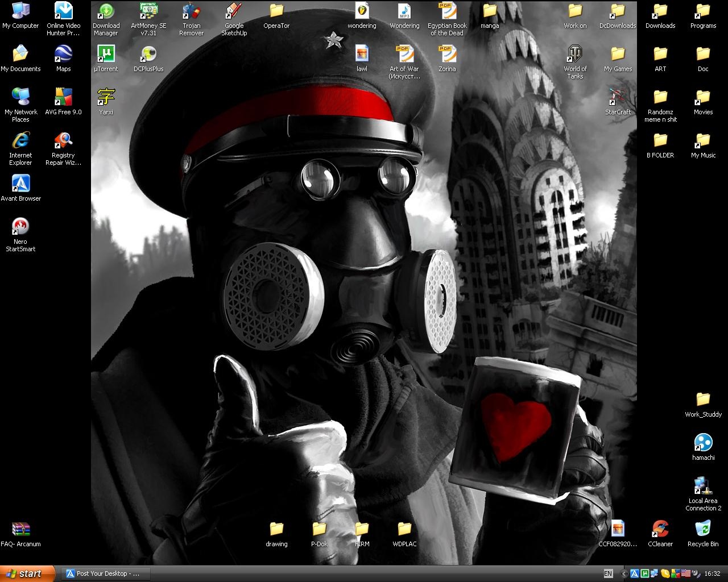
Task: Open the Recycle Bin
Action: [x=703, y=534]
